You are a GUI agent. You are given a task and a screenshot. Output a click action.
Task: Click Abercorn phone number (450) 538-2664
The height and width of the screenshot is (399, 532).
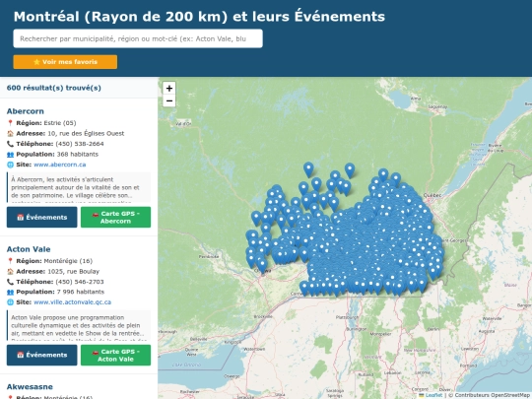[80, 144]
